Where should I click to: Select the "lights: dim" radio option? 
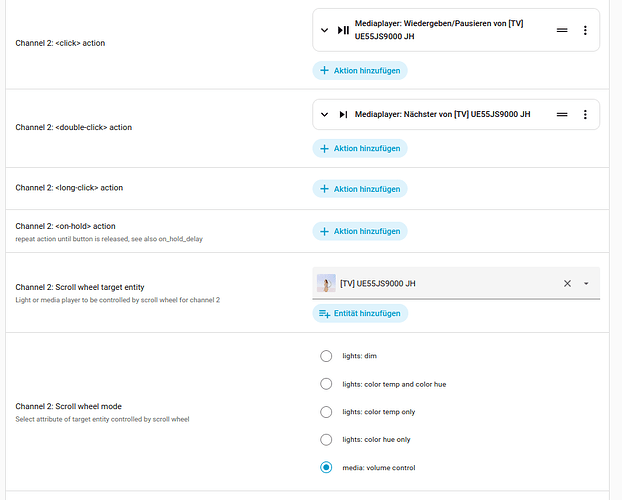point(326,356)
